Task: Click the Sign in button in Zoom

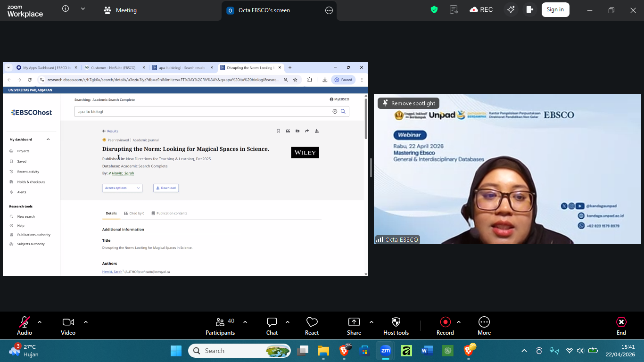Action: (x=555, y=9)
